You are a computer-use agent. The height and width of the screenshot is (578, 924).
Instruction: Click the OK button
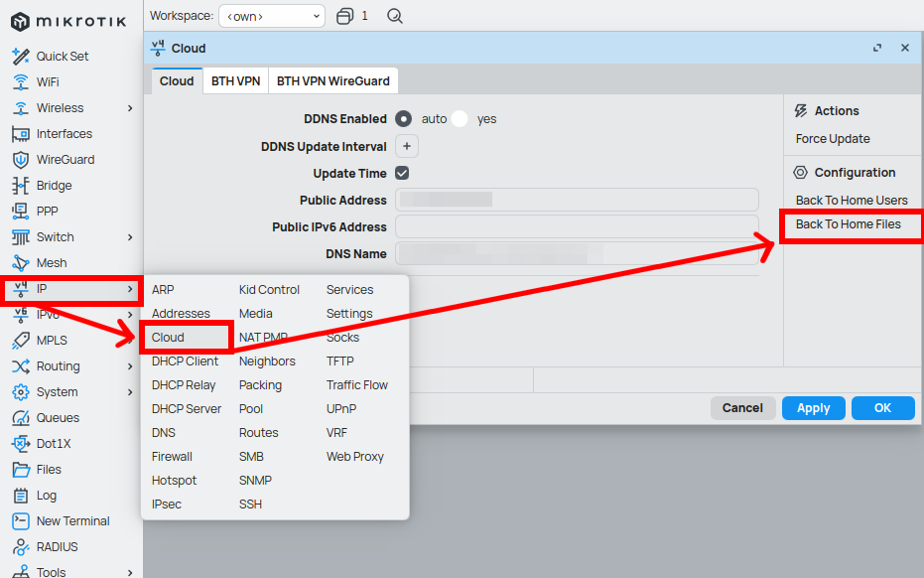coord(882,408)
